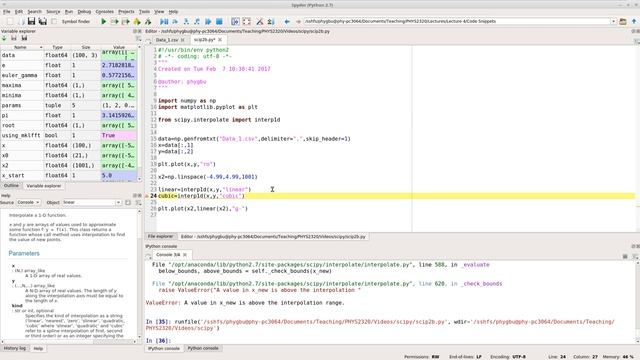The width and height of the screenshot is (640, 360).
Task: Open the PYTHONPATH manager icon
Action: click(271, 21)
